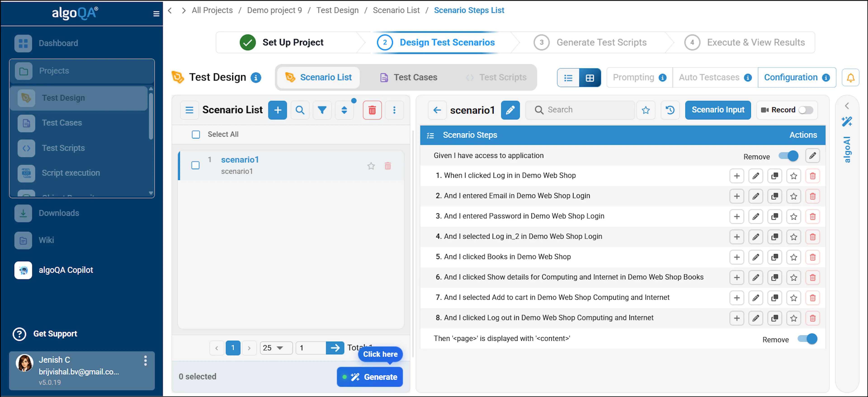Open the page size 25 dropdown
Viewport: 868px width, 397px height.
[276, 348]
